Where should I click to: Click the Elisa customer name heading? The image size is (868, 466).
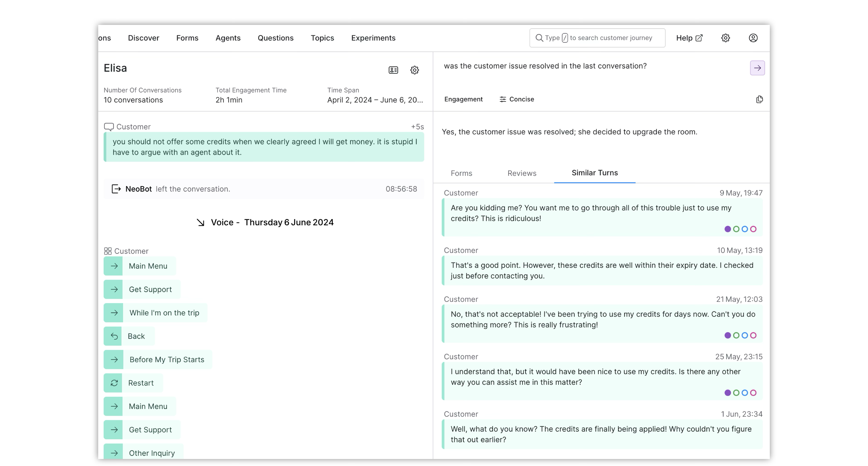click(x=115, y=68)
